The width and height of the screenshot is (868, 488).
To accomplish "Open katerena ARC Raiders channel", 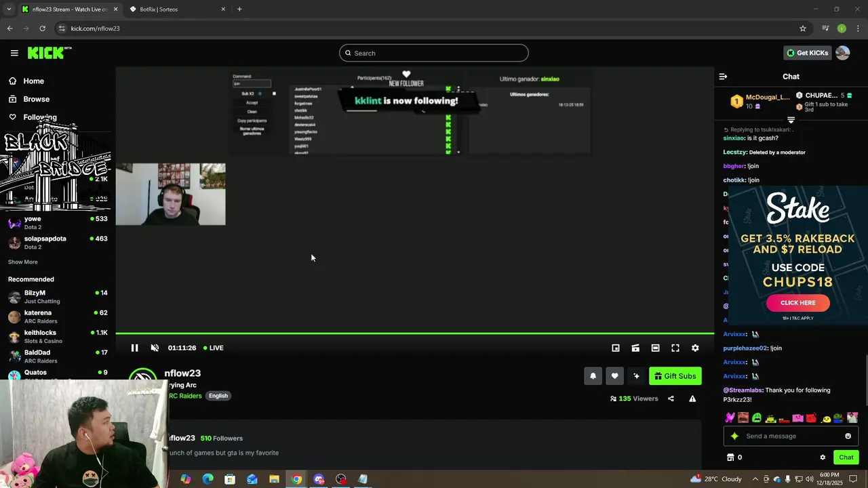I will tap(58, 317).
